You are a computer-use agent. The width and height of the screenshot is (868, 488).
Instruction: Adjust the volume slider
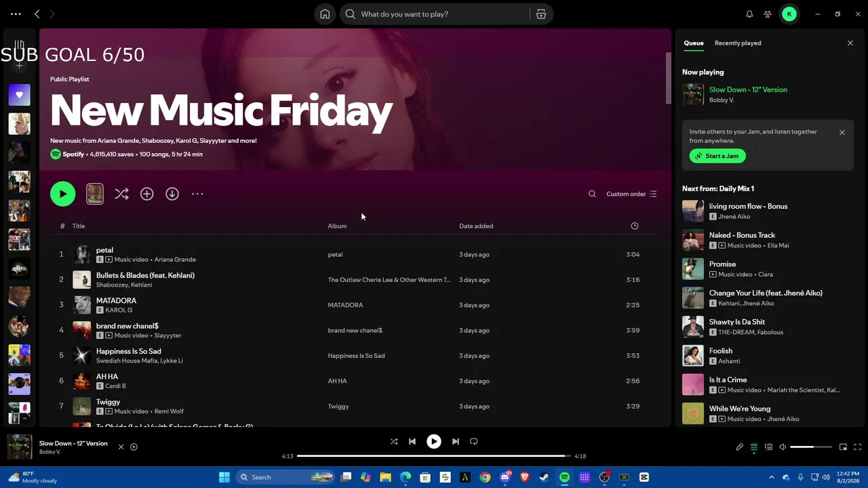tap(811, 447)
